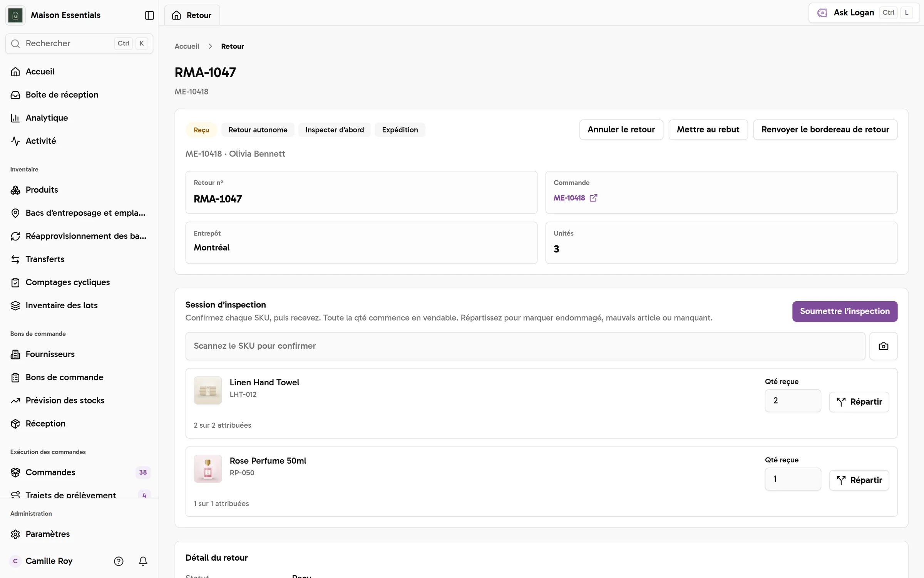Collapse the sidebar with panel icon
The height and width of the screenshot is (578, 924).
(149, 15)
